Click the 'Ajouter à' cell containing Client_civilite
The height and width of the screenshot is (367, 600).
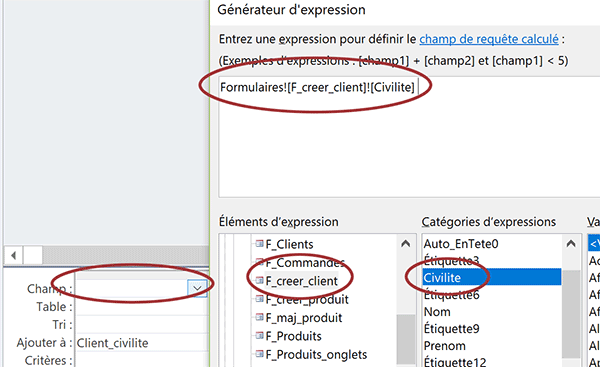(142, 343)
